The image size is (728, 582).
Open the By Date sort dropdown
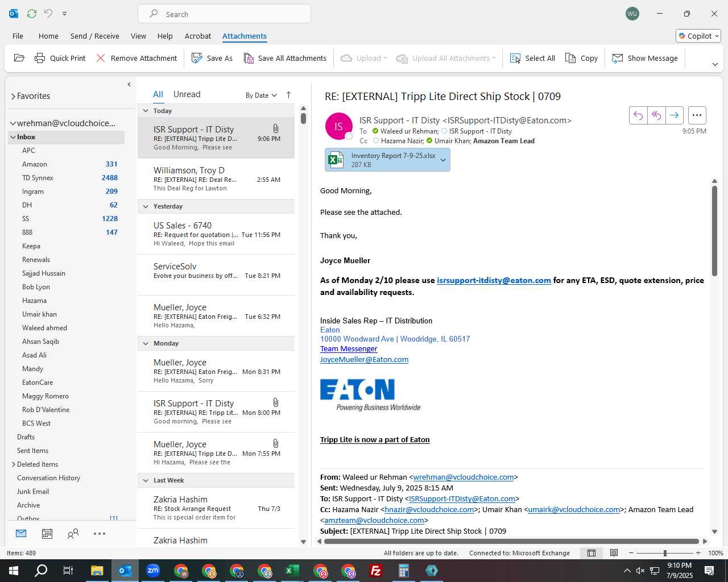tap(261, 95)
